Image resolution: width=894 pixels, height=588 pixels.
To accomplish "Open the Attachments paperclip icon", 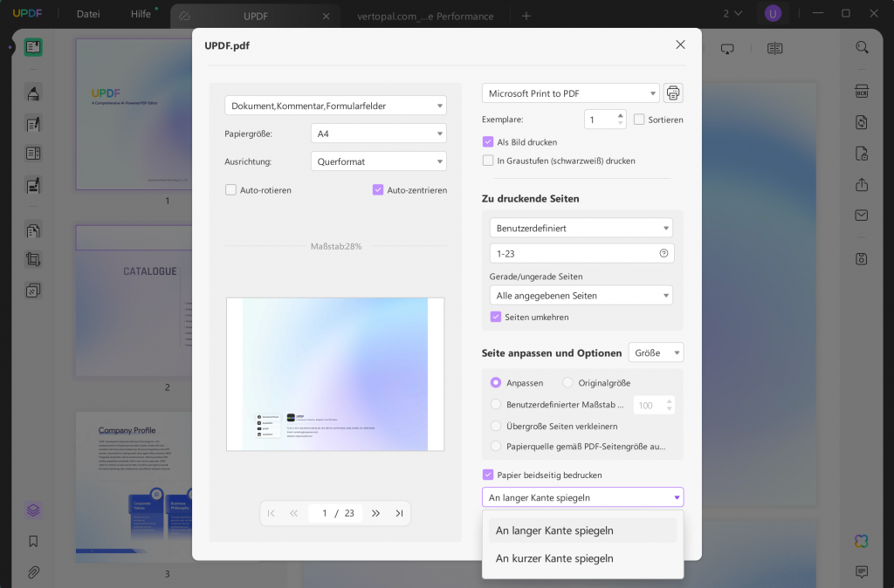I will pos(33,572).
